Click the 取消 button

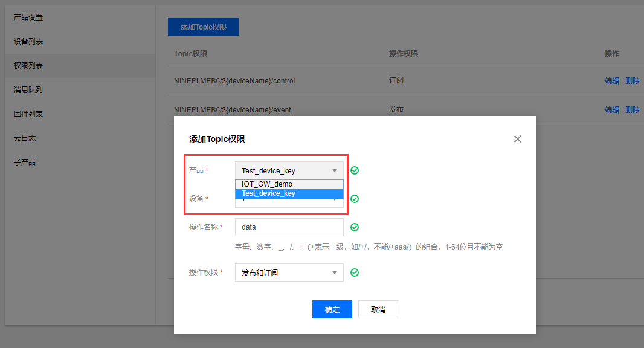(x=378, y=309)
